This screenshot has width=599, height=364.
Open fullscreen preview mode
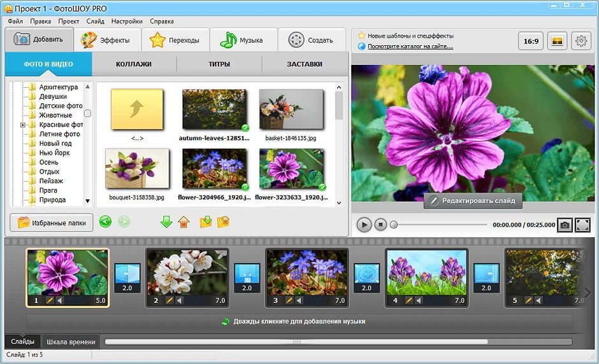582,225
